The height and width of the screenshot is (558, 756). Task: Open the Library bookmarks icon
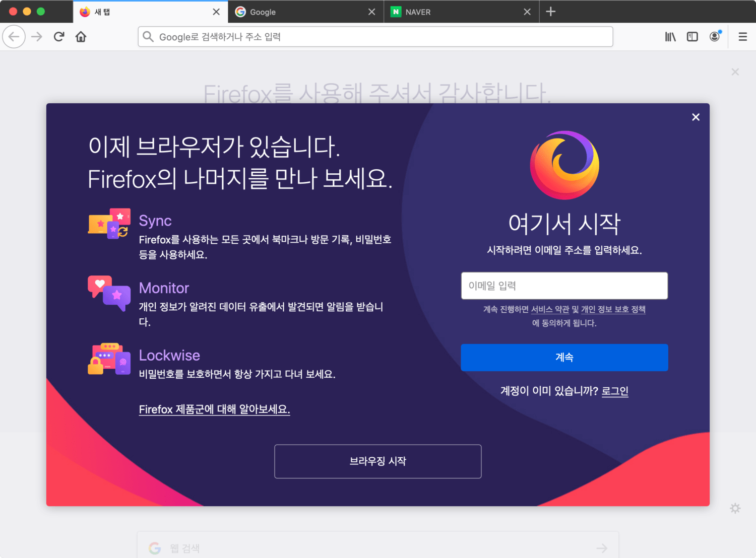(670, 37)
